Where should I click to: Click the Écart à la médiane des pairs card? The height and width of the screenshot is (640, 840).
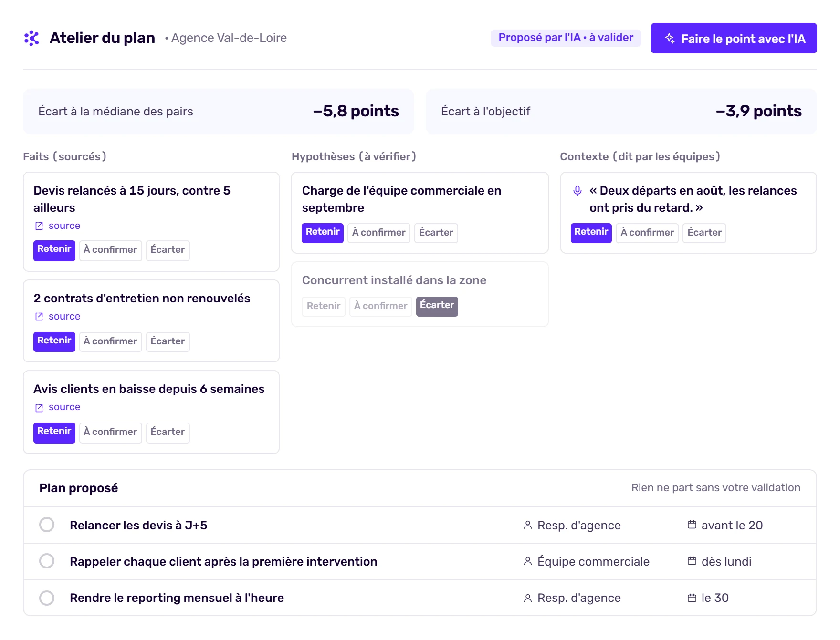tap(219, 112)
